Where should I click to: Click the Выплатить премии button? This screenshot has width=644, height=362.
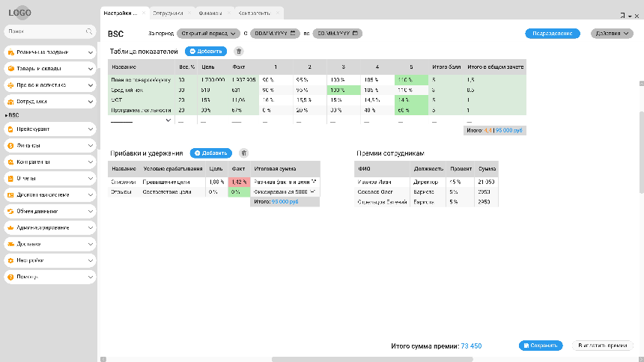603,346
